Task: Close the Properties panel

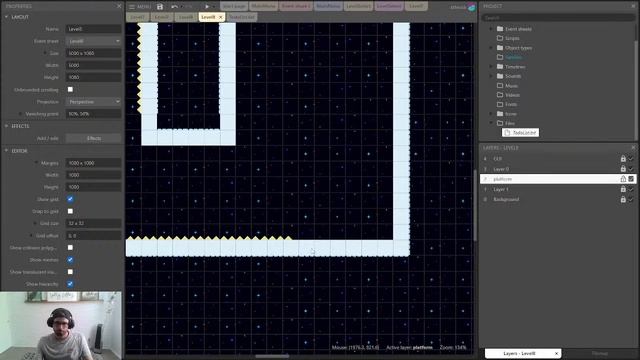Action: click(x=119, y=6)
